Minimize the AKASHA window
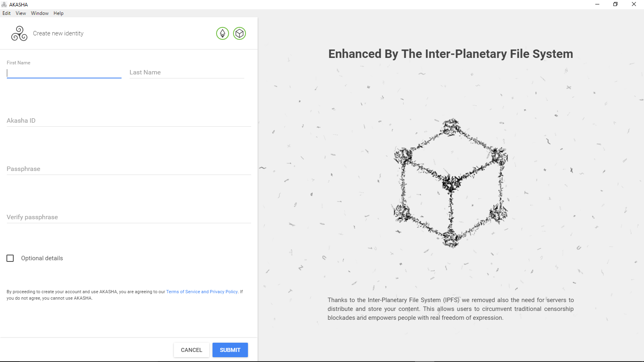The image size is (644, 362). (597, 4)
